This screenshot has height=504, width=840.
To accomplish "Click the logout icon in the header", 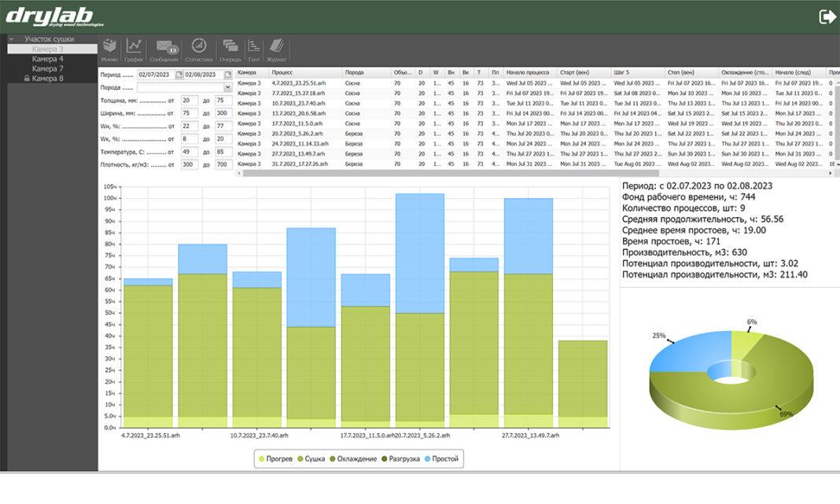I will [827, 17].
